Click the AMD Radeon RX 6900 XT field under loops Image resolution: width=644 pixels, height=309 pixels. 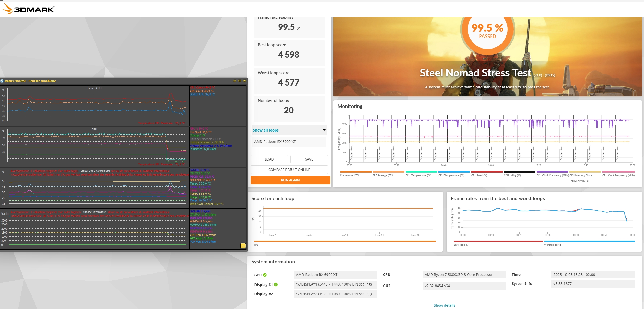[289, 142]
